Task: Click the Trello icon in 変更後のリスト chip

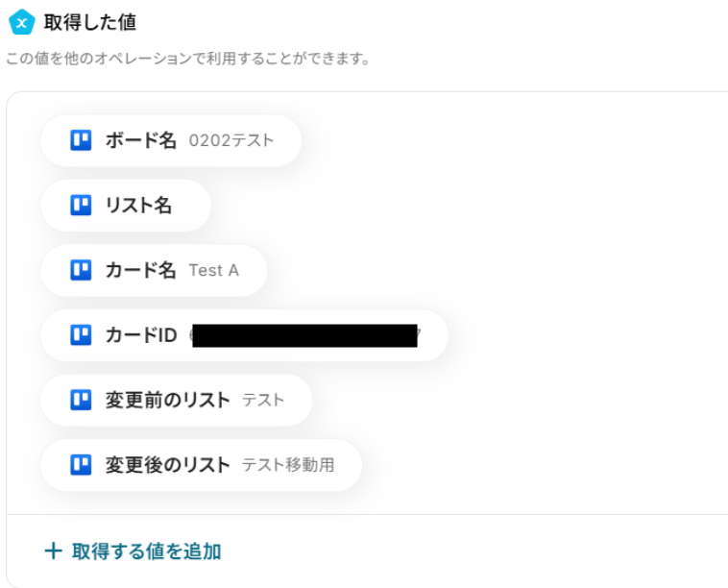Action: point(81,465)
